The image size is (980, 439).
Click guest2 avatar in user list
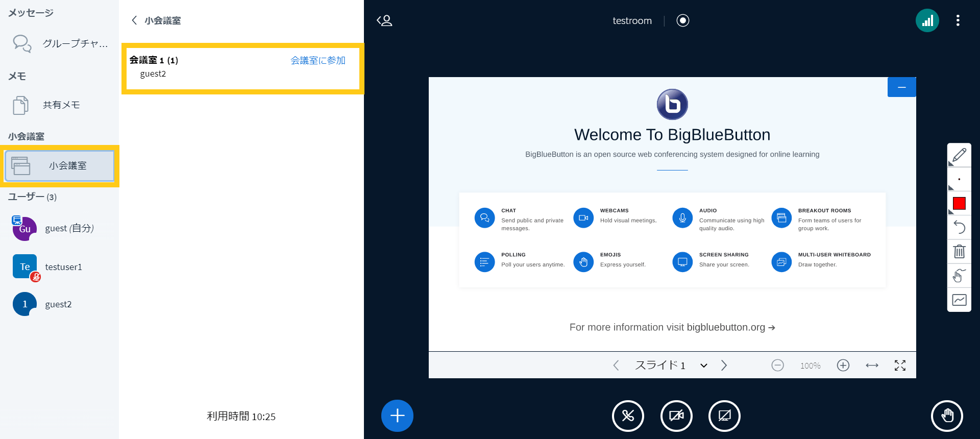pos(24,304)
